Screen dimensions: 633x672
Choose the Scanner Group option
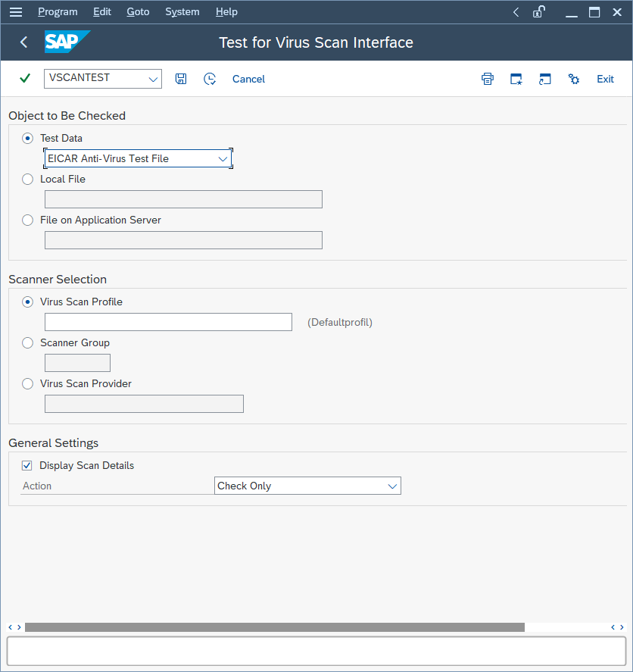tap(27, 342)
